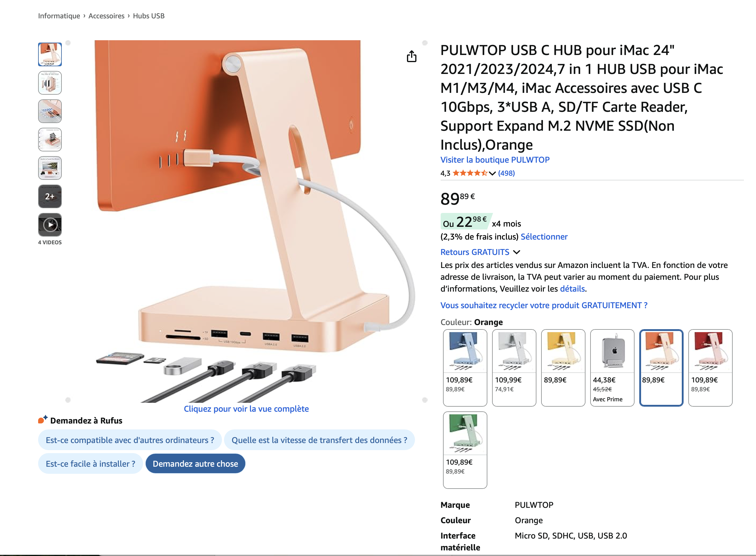Go to Accessoires breadcrumb
The width and height of the screenshot is (756, 556).
(x=106, y=16)
